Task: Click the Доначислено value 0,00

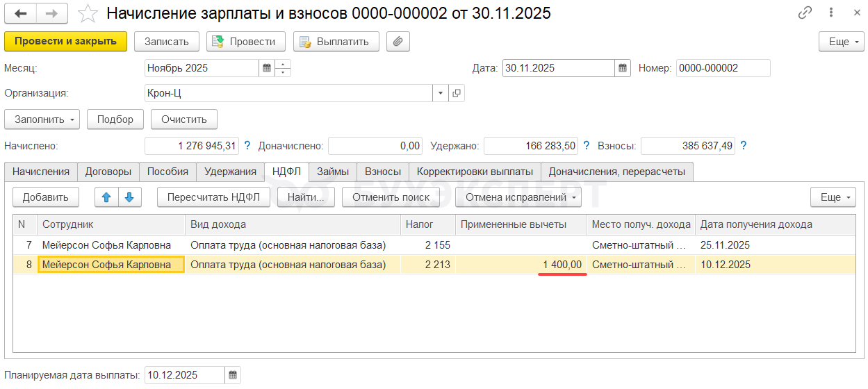Action: [x=375, y=146]
